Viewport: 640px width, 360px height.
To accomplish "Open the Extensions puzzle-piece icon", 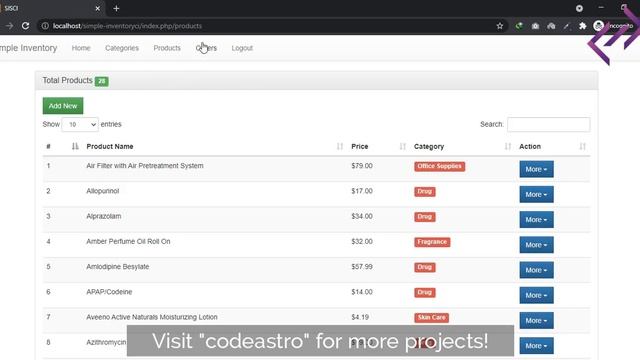I will click(582, 26).
